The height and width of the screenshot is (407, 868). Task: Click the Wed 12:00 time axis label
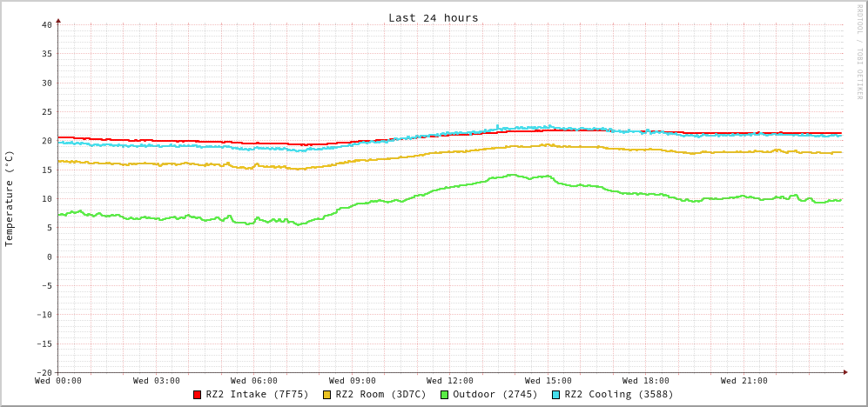click(x=450, y=381)
